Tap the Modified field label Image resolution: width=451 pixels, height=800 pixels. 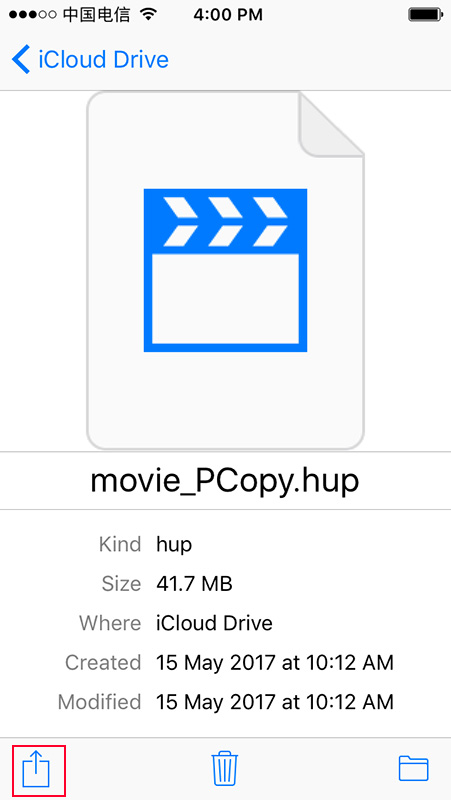click(99, 702)
